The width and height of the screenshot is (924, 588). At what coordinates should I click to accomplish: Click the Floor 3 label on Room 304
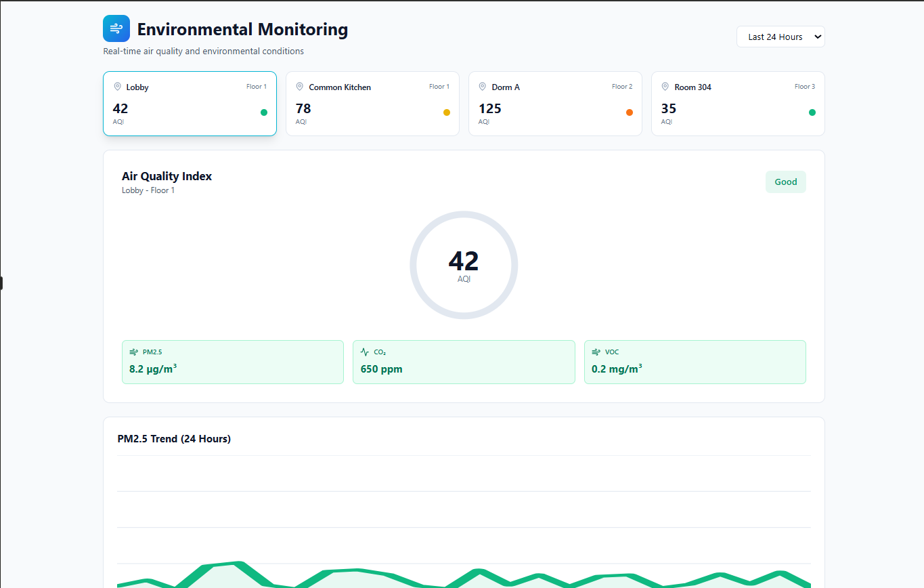(x=805, y=87)
